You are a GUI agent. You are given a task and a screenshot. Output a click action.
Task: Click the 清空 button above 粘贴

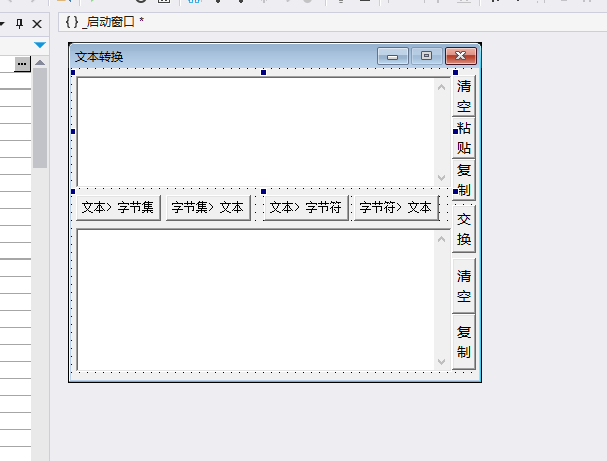[464, 96]
